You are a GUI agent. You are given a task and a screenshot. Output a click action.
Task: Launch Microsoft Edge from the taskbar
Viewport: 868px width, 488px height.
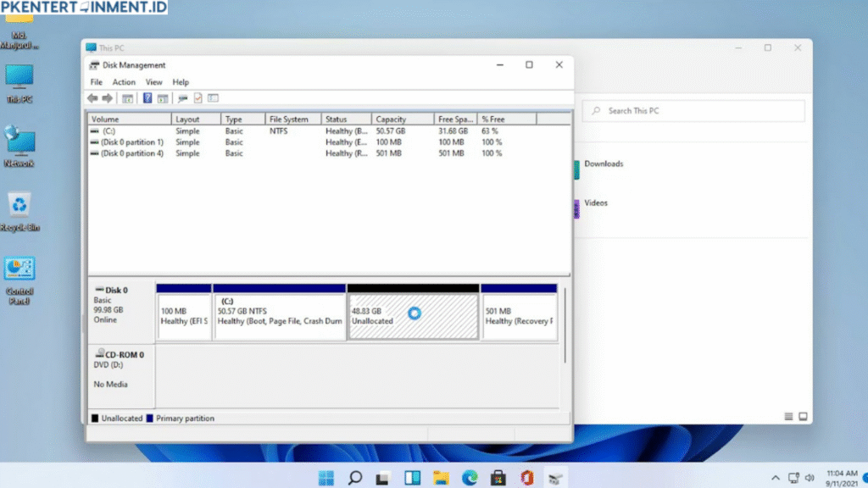click(470, 477)
